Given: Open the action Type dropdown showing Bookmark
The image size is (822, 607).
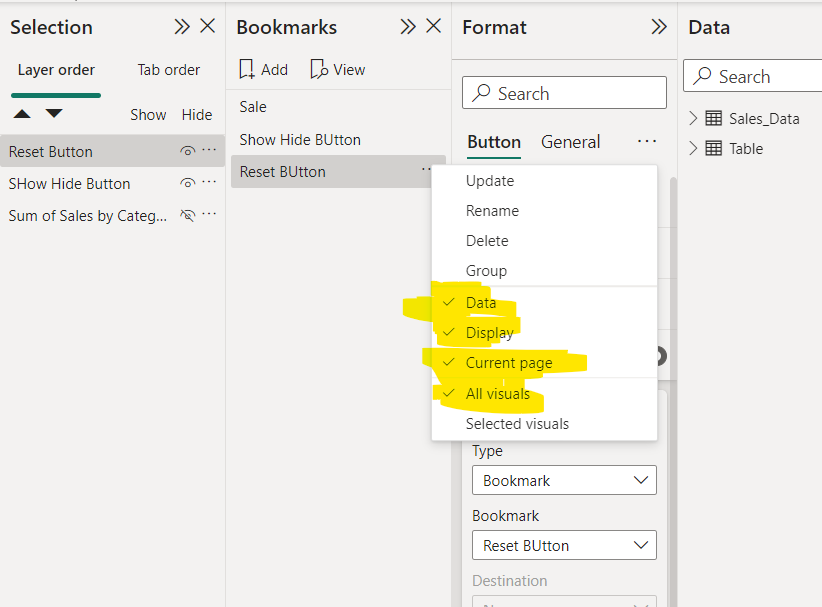Looking at the screenshot, I should click(564, 480).
